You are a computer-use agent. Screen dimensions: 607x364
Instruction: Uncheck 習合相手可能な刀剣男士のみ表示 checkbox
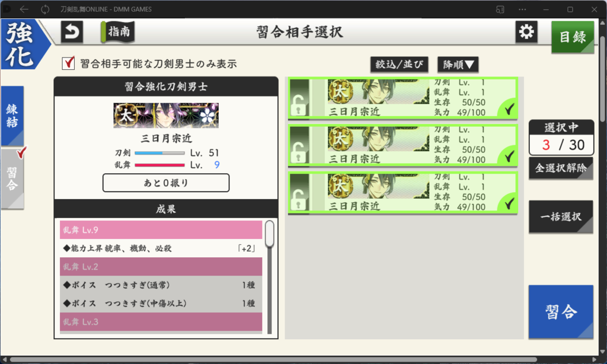[x=69, y=63]
